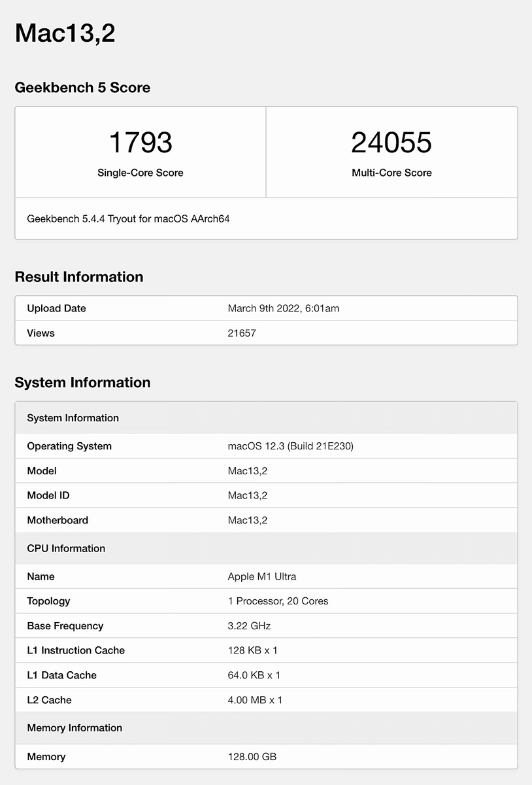Click the L1 Instruction Cache label

(76, 650)
